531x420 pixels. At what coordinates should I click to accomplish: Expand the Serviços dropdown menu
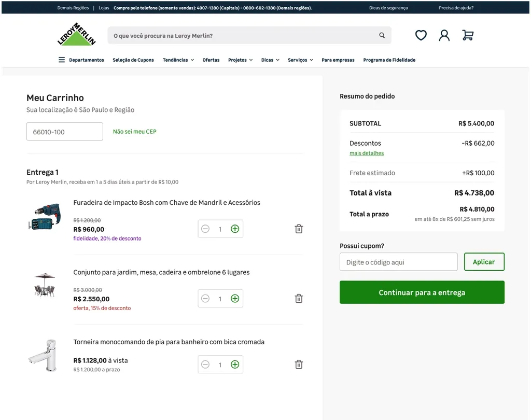tap(300, 60)
